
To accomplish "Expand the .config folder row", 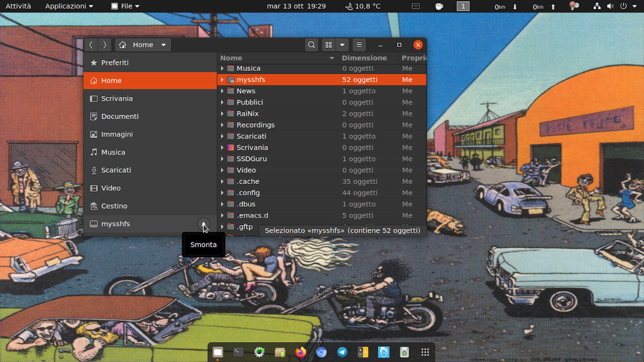I will (222, 193).
